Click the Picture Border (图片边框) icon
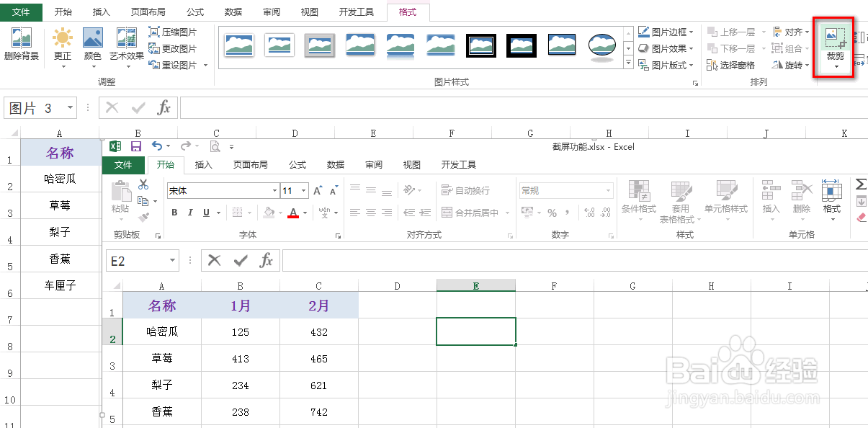This screenshot has height=428, width=868. [643, 32]
